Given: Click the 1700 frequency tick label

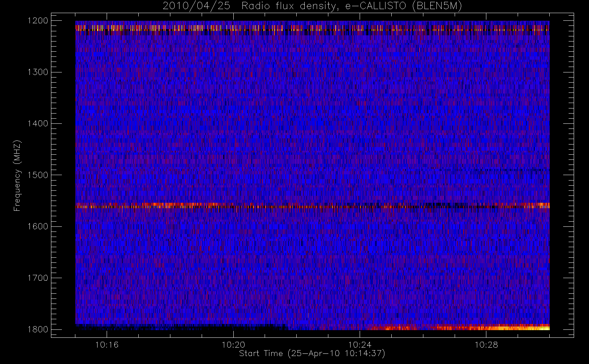Looking at the screenshot, I should click(x=38, y=278).
